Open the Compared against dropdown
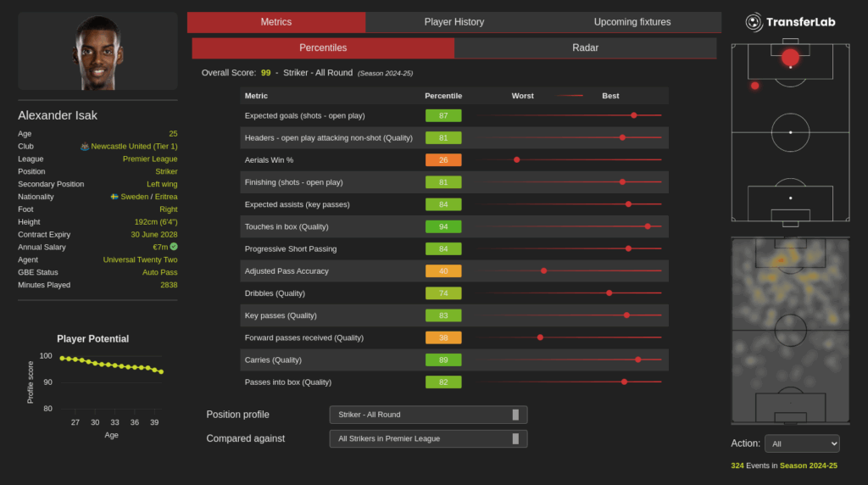Viewport: 868px width, 485px height. tap(428, 438)
